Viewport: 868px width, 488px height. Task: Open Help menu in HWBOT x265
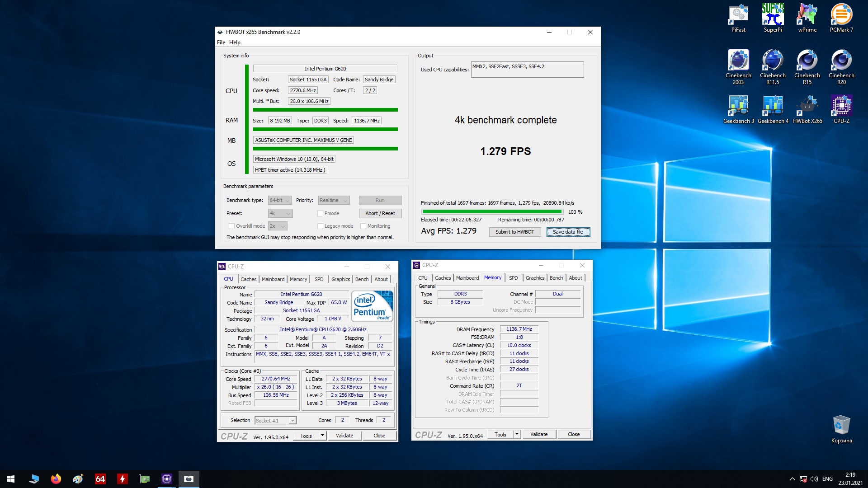point(235,42)
